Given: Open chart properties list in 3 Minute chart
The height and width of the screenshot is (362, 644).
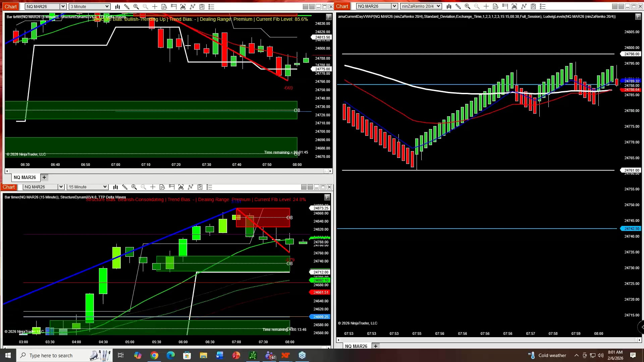Looking at the screenshot, I should coord(211,6).
